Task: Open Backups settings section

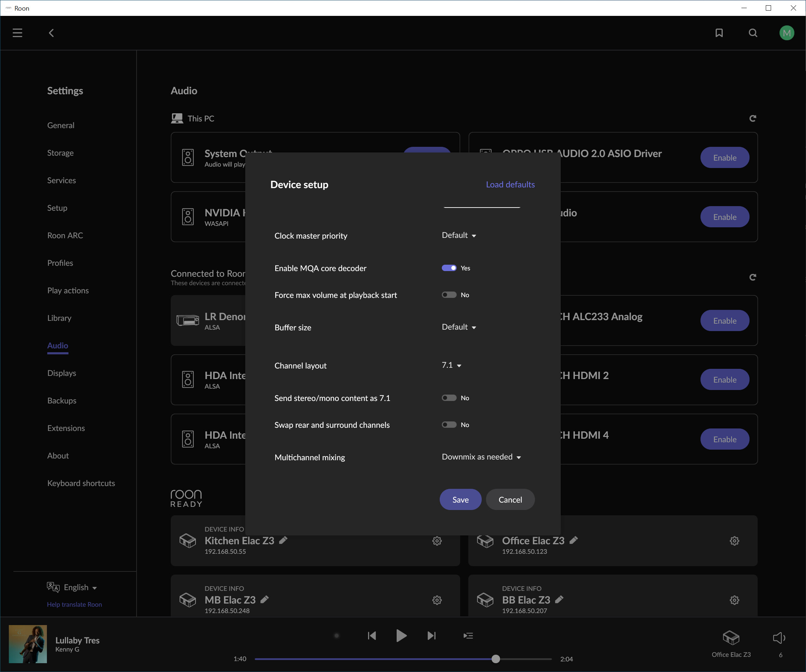Action: tap(61, 401)
